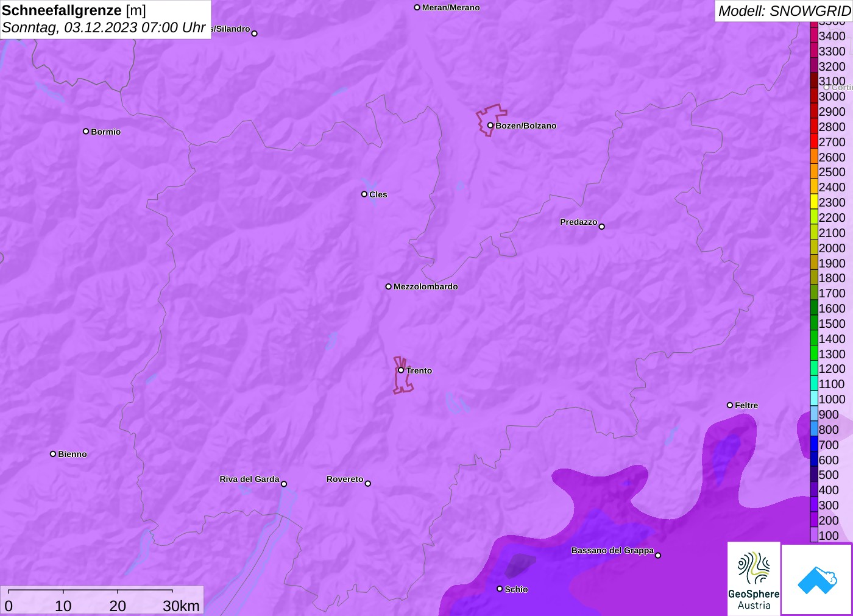Screen dimensions: 853x616
Task: Click the Bienno town marker
Action: coord(53,454)
